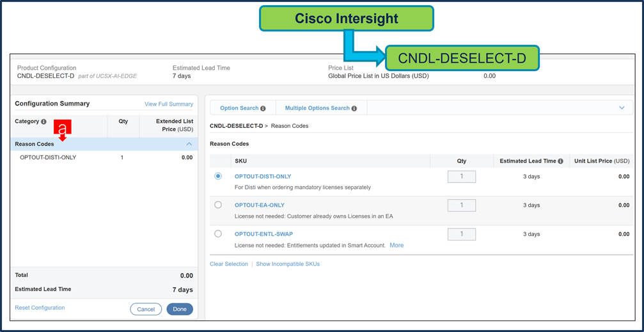Click the Qty field for OPTOUT-EA-ONLY
The height and width of the screenshot is (332, 644).
(462, 205)
